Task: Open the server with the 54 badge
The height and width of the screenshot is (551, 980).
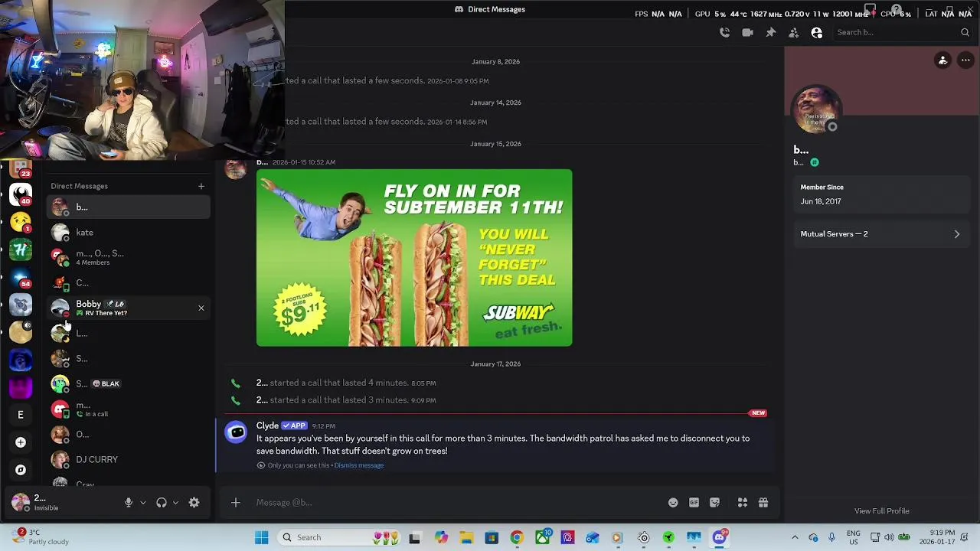Action: tap(21, 277)
